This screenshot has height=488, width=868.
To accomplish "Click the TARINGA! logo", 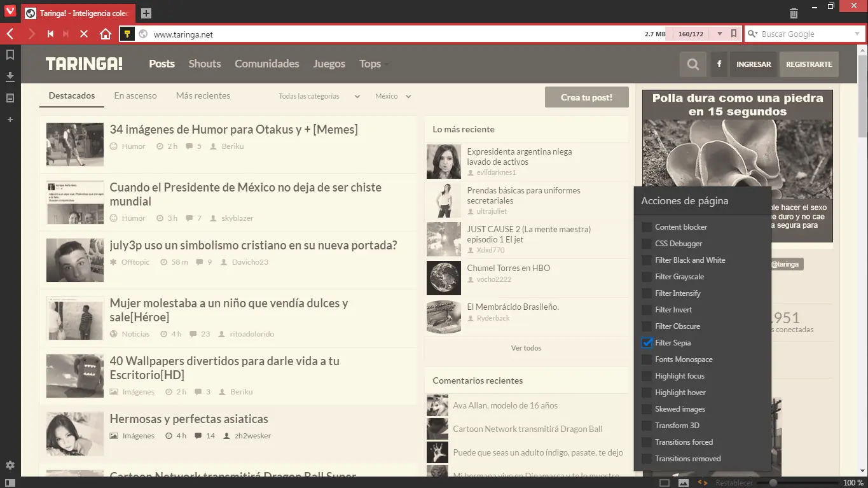I will click(x=84, y=64).
